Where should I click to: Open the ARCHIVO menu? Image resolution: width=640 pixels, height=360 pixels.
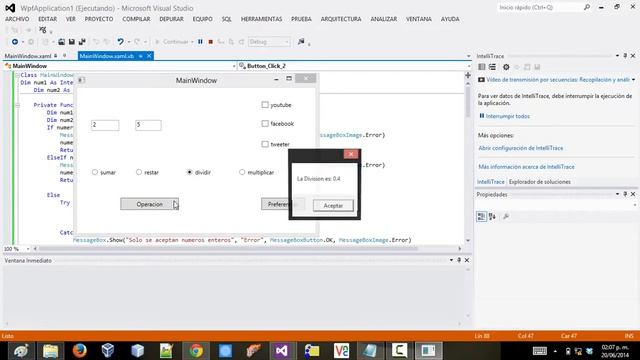tap(17, 19)
